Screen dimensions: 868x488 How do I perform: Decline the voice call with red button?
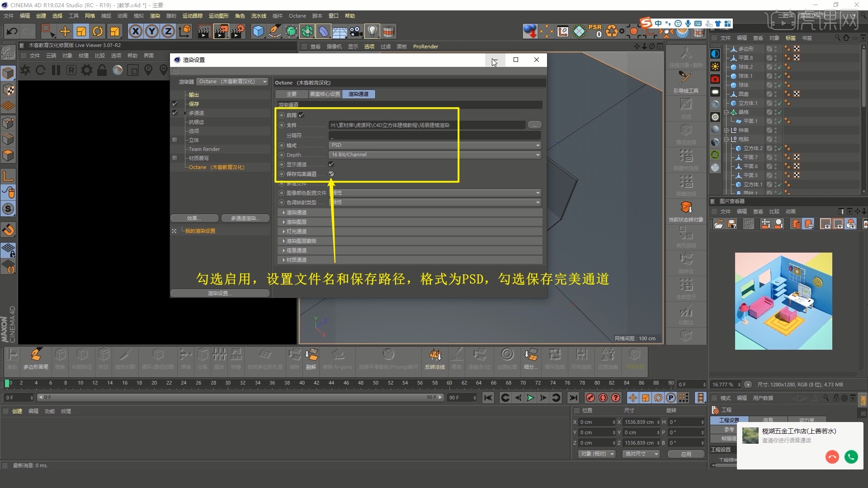832,457
